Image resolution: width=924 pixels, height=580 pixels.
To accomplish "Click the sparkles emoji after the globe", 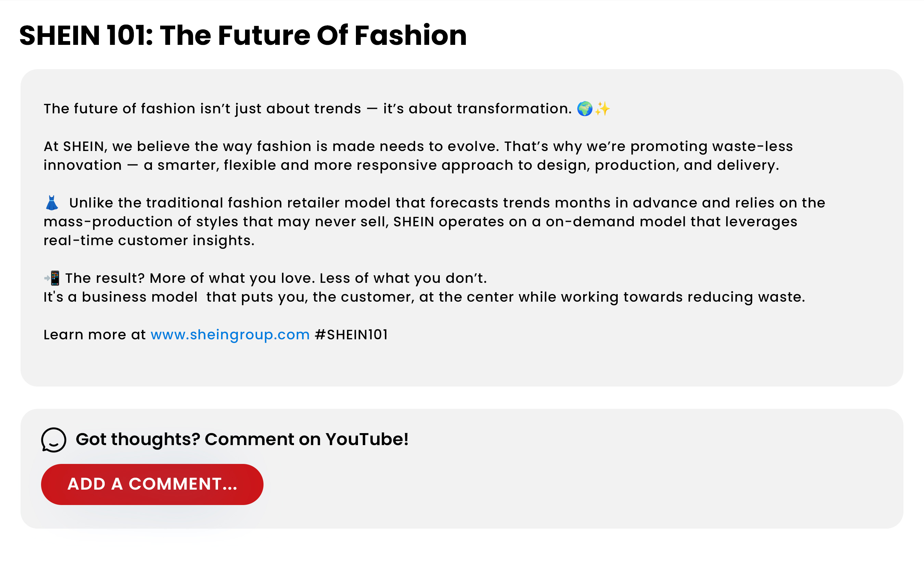I will [602, 109].
